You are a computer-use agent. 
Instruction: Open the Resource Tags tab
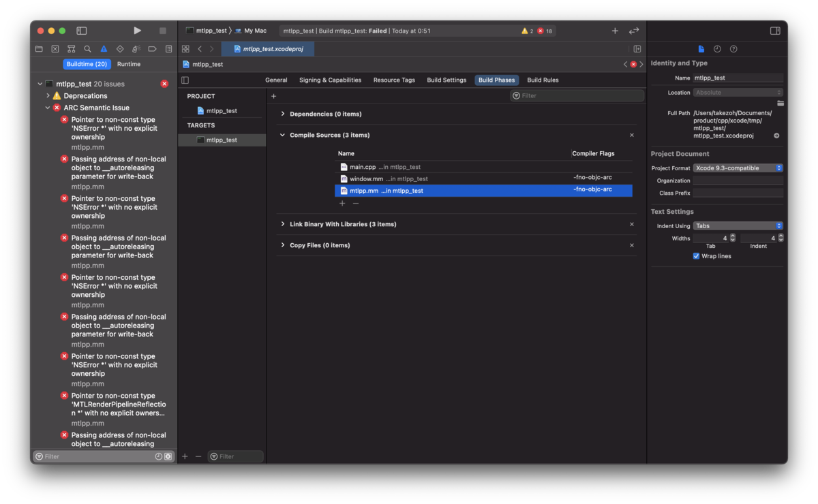394,80
